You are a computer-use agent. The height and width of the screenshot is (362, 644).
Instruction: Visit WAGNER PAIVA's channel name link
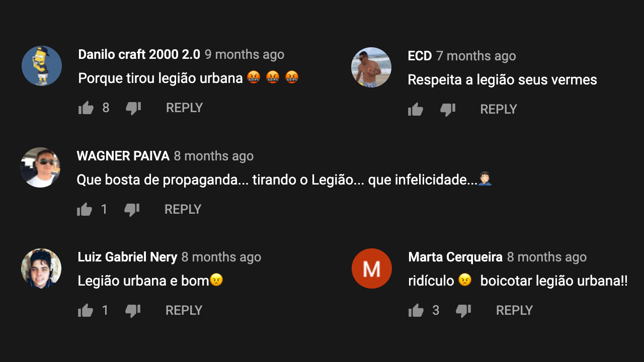pyautogui.click(x=123, y=156)
